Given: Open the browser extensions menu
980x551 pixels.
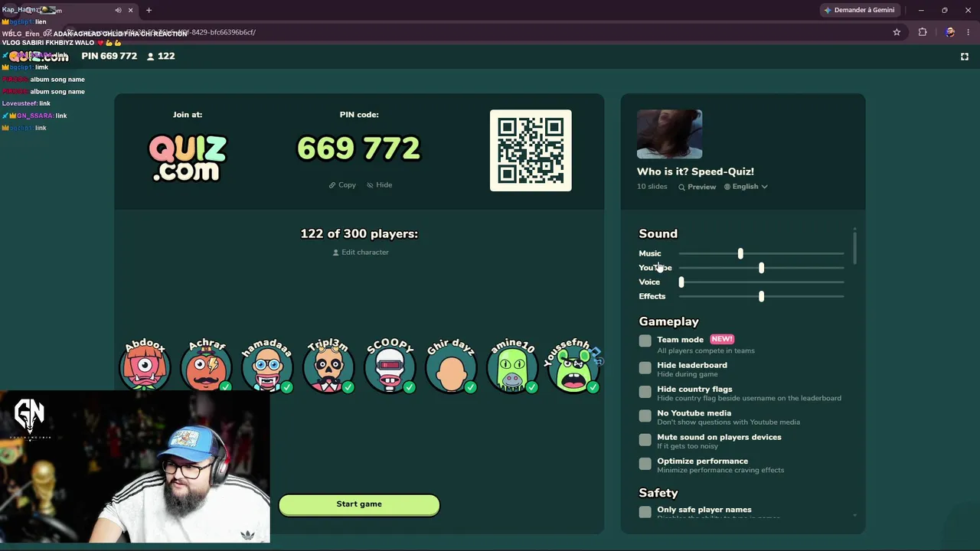Looking at the screenshot, I should pos(923,32).
